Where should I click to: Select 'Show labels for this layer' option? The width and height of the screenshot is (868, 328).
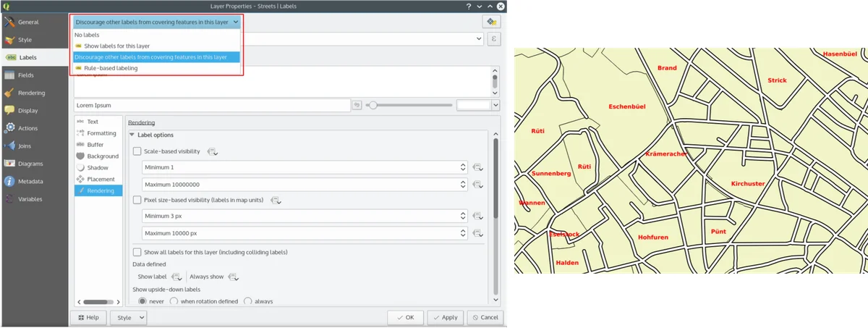pos(116,46)
